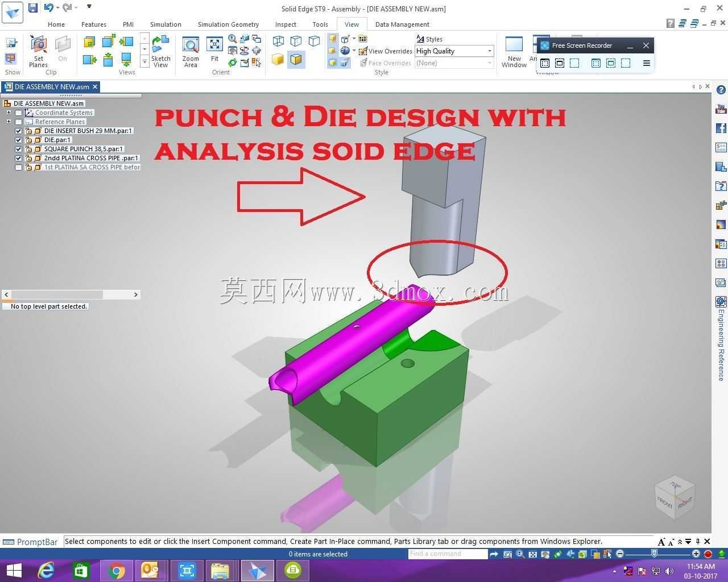The width and height of the screenshot is (728, 582).
Task: Open the Free Screen Recorder menu icon
Action: (x=646, y=63)
